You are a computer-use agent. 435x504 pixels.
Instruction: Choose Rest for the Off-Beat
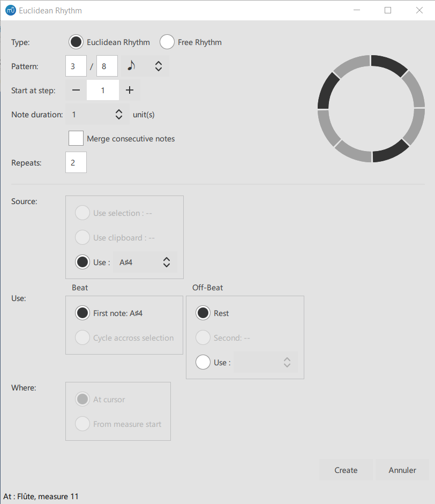(x=203, y=313)
